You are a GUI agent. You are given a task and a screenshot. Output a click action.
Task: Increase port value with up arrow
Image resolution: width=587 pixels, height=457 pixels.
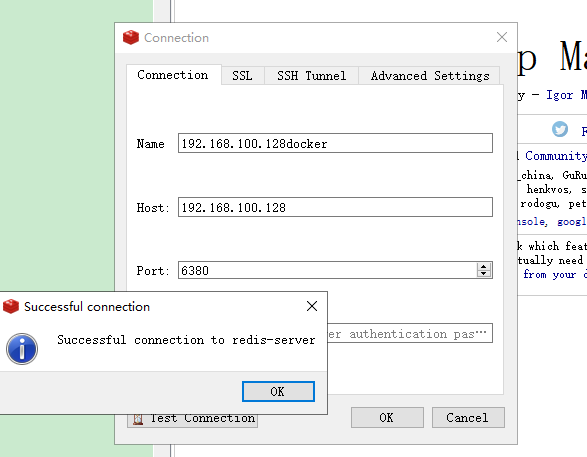pos(484,266)
